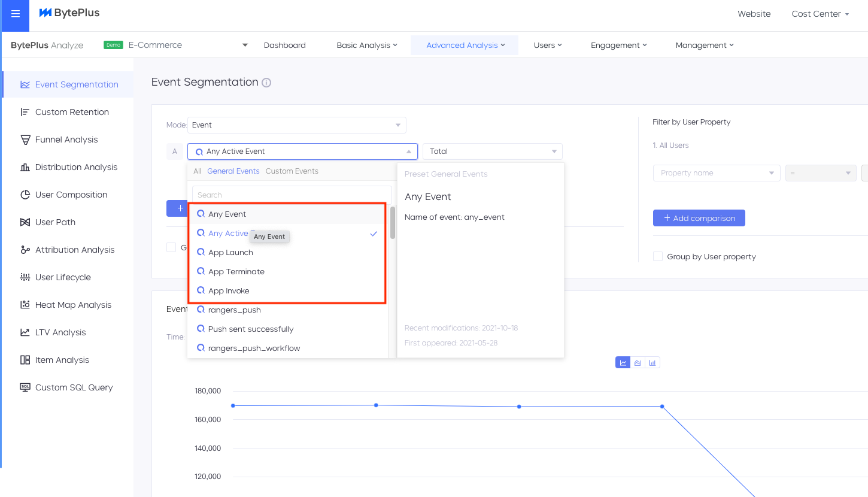Viewport: 868px width, 497px height.
Task: Click the Event Segmentation sidebar icon
Action: 25,84
